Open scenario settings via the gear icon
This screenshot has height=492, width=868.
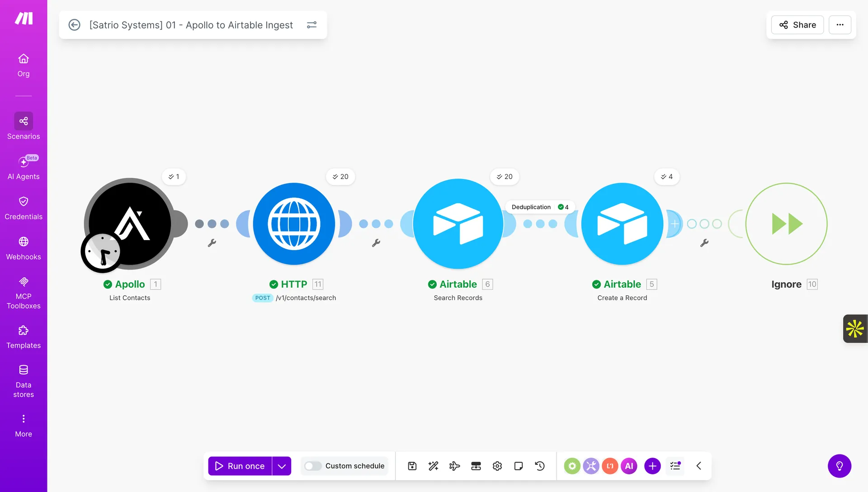(x=497, y=466)
